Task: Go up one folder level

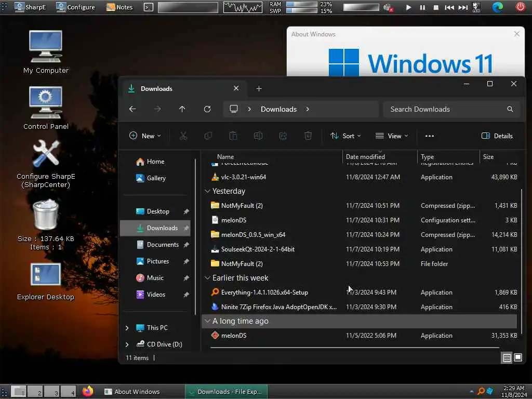Action: [x=182, y=109]
